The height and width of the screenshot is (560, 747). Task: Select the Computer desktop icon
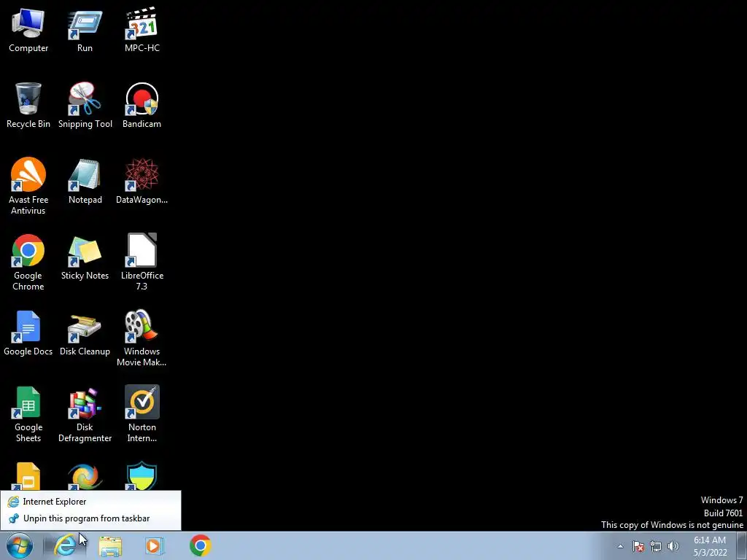point(28,29)
